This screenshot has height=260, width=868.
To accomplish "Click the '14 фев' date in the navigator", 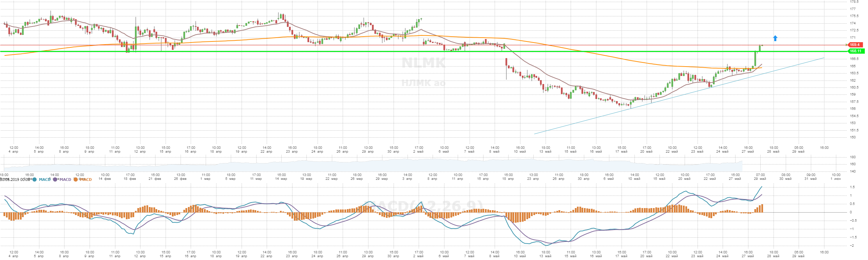I will (105, 179).
